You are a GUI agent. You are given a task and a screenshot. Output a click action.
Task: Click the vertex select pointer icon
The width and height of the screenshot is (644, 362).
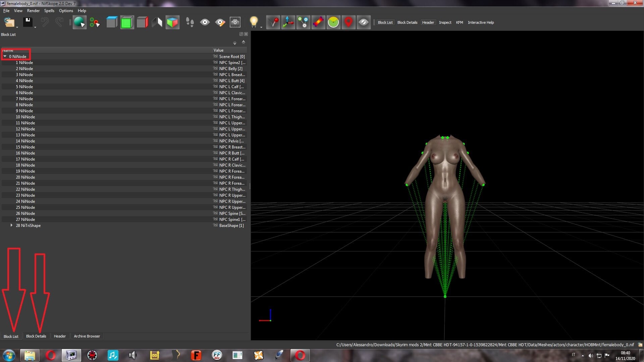coord(95,22)
